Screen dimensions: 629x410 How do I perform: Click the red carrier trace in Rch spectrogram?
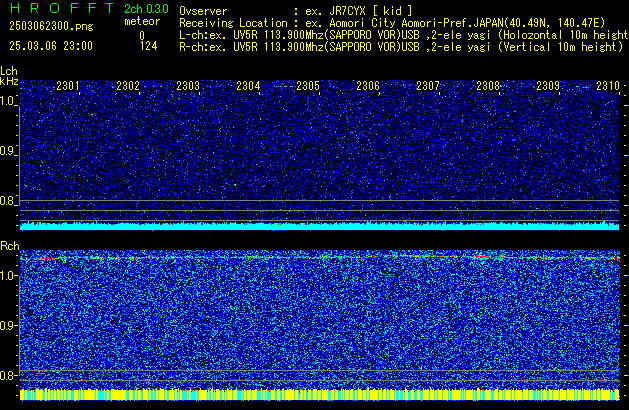click(320, 257)
